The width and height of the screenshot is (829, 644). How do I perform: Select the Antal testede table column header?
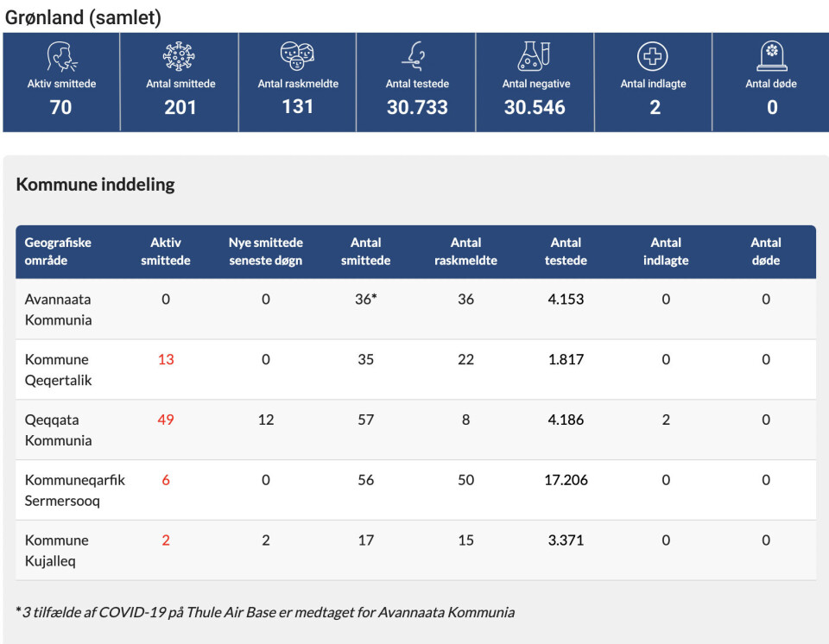(x=566, y=251)
